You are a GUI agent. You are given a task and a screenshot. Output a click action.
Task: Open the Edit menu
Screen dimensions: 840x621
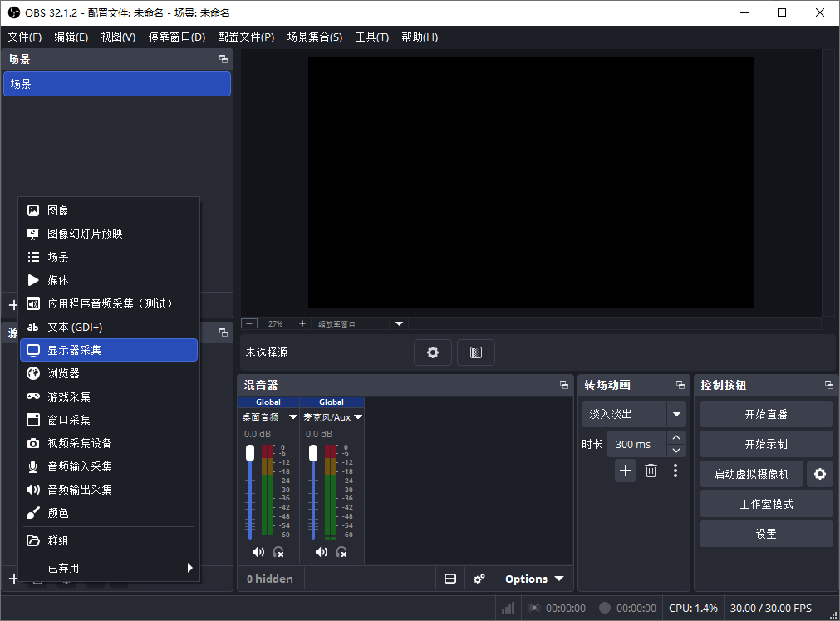point(71,37)
